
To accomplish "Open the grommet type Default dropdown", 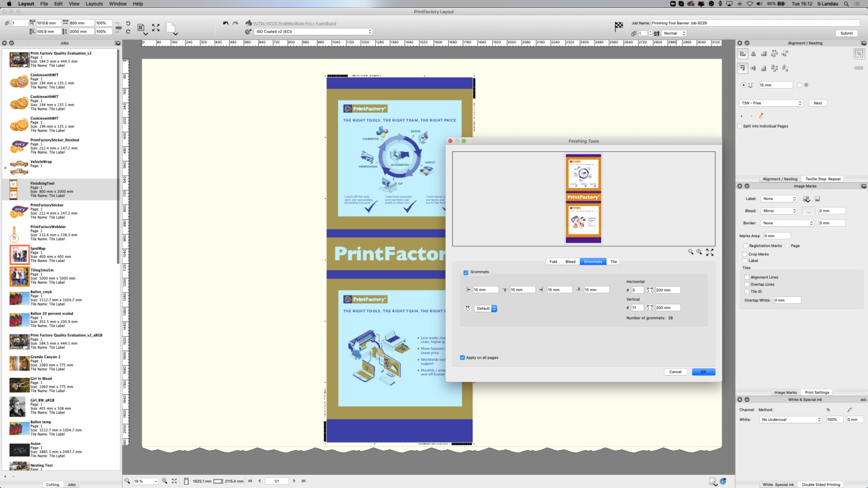I will (x=485, y=308).
